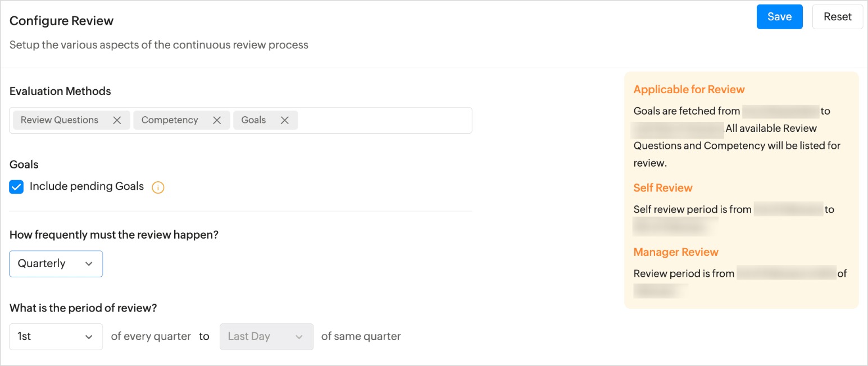868x366 pixels.
Task: Open the Last Day end-period dropdown
Action: coord(266,337)
